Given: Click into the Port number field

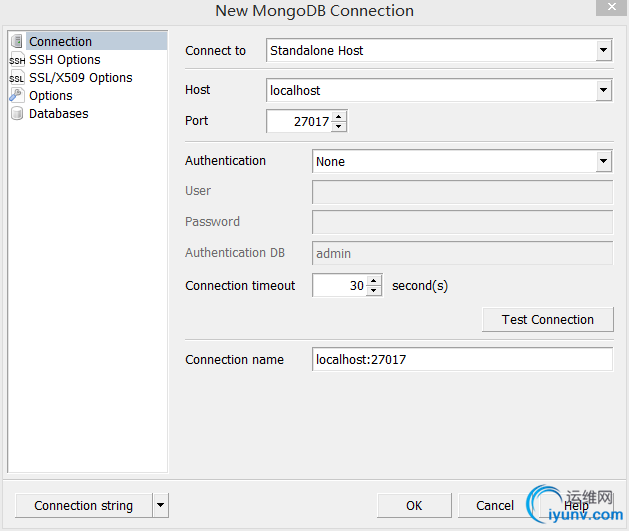Looking at the screenshot, I should tap(299, 121).
